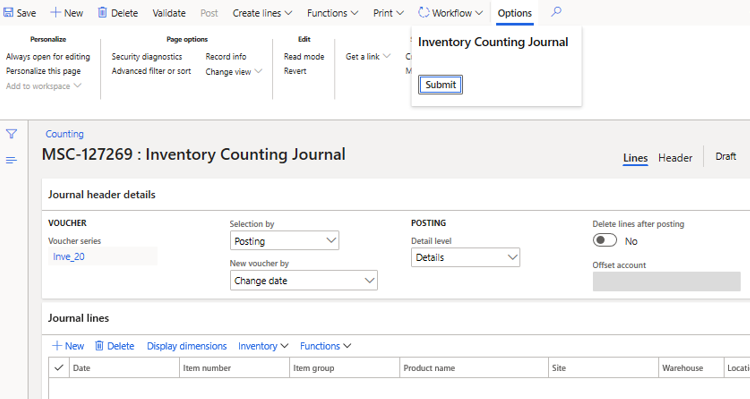The image size is (750, 399).
Task: Toggle Delete lines after posting switch
Action: click(605, 240)
